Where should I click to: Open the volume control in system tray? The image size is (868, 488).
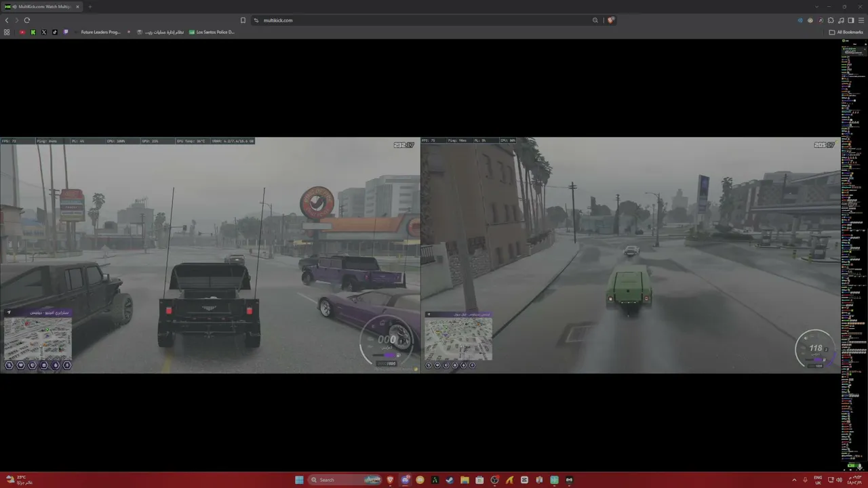click(839, 480)
